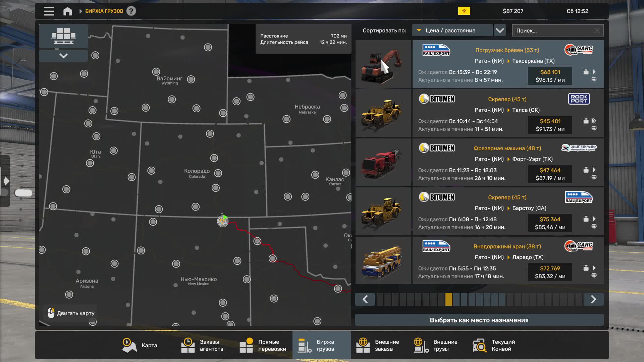The image size is (644, 362).
Task: Open the hamburger main menu
Action: tap(48, 11)
